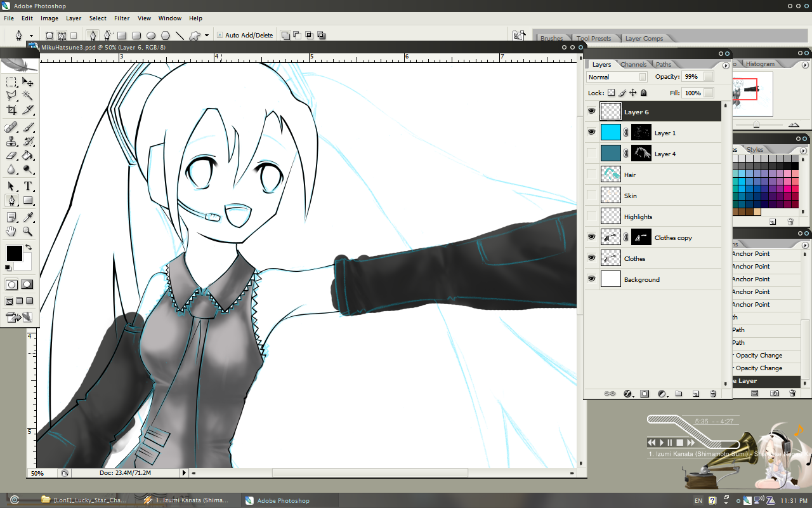The width and height of the screenshot is (812, 508).
Task: Choose Line tool in options bar
Action: 180,36
